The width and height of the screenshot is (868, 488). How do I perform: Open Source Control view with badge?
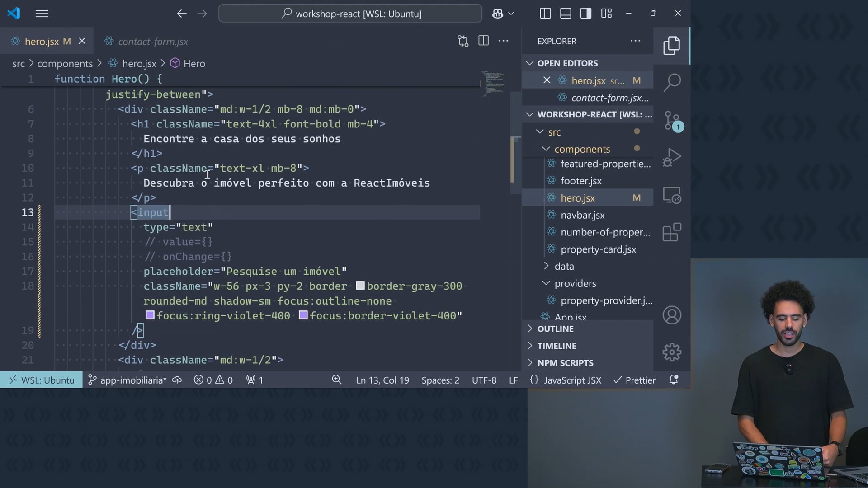672,120
